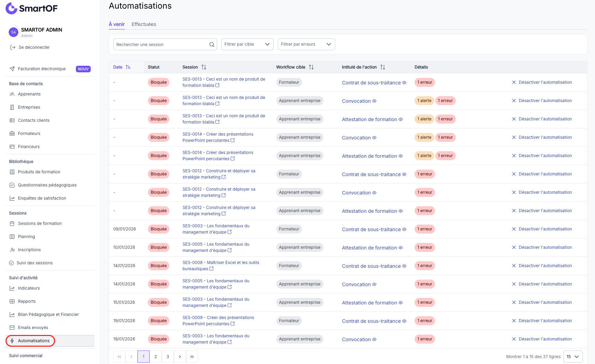Open Suivi des sessions
The width and height of the screenshot is (595, 364).
[35, 263]
